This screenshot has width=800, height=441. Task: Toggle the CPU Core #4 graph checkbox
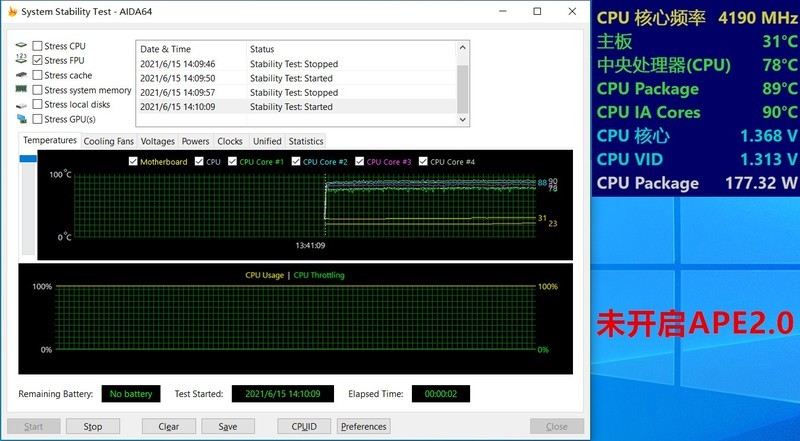(423, 161)
